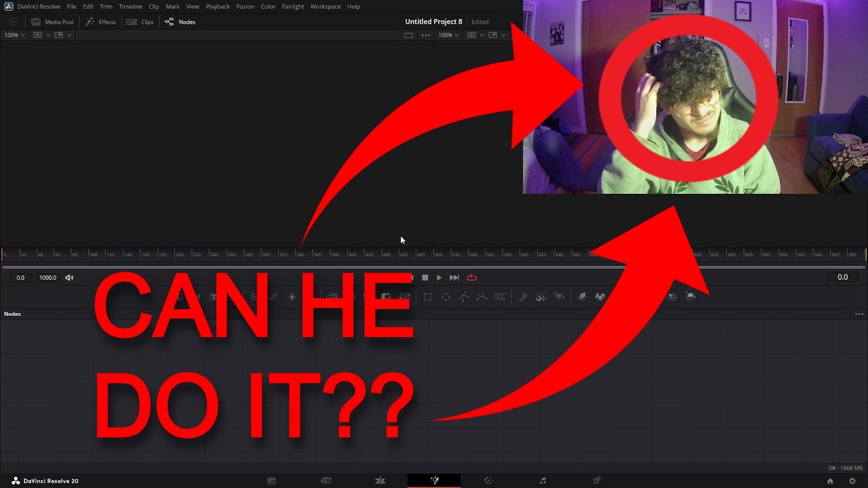Viewport: 868px width, 488px height.
Task: Add a pMerge particle node
Action: tap(541, 297)
